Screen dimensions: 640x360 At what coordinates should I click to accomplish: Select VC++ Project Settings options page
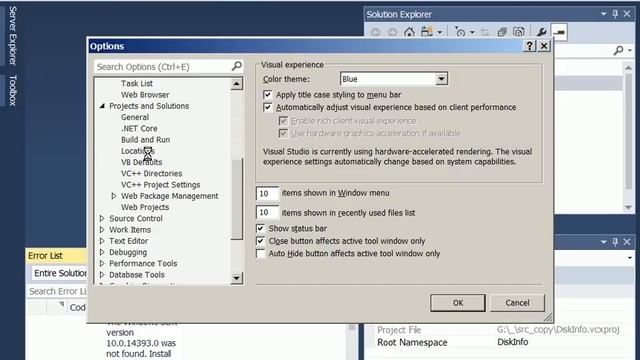[x=160, y=184]
